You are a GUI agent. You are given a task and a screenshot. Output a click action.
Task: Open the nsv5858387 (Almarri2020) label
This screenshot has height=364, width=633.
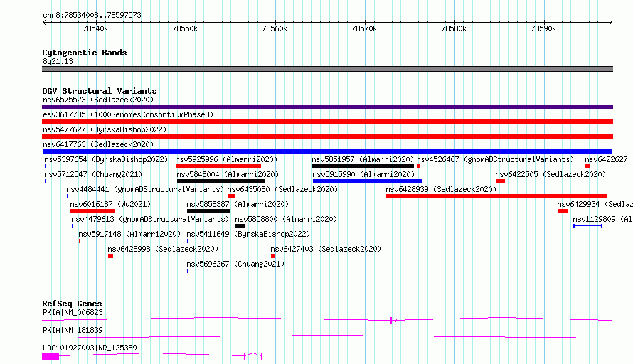click(238, 204)
